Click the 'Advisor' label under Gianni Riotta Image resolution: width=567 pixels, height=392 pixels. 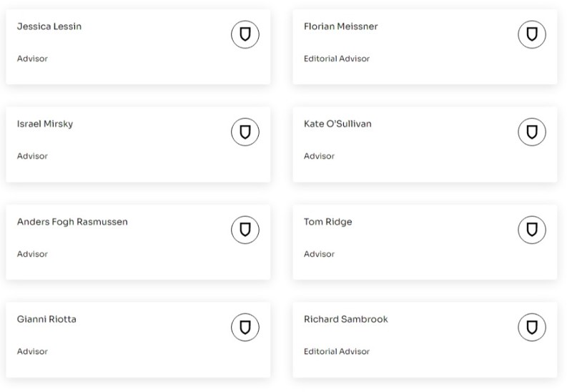coord(32,351)
